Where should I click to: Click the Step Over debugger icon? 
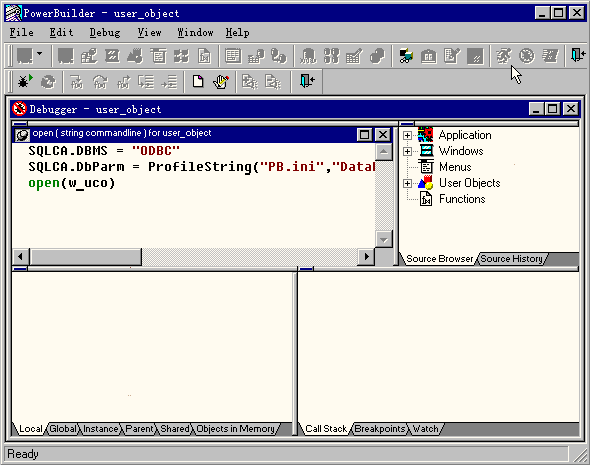tap(100, 82)
